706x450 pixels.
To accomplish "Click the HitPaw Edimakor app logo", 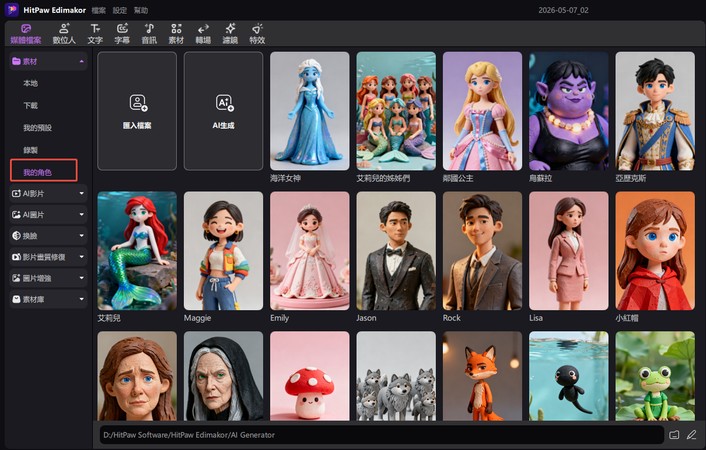I will [x=12, y=9].
